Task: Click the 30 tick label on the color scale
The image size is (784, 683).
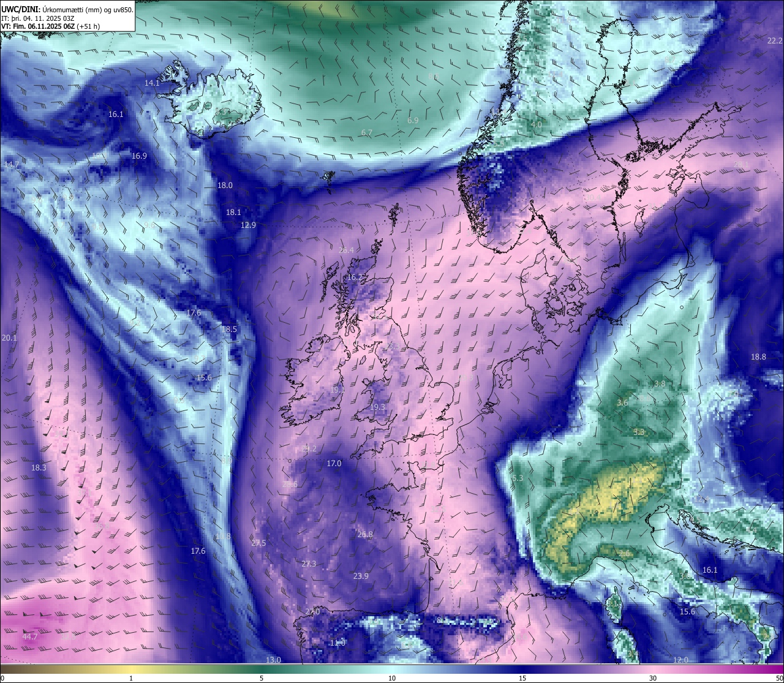Action: [653, 678]
